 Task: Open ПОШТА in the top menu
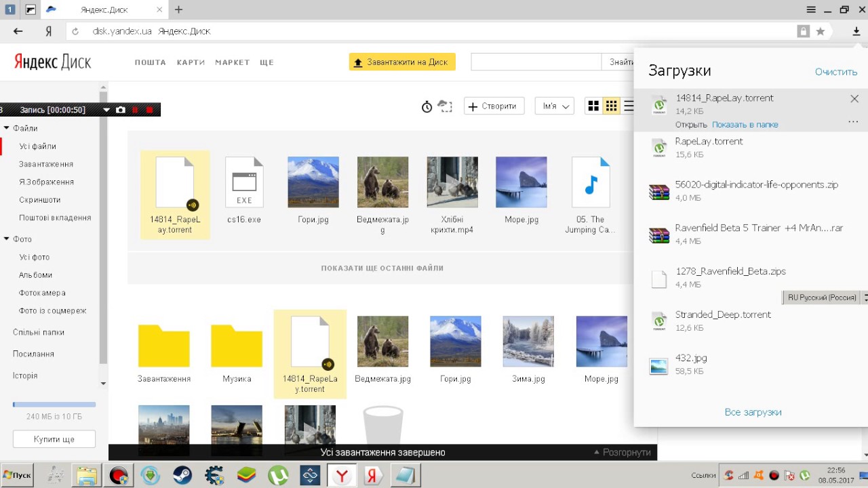(151, 62)
